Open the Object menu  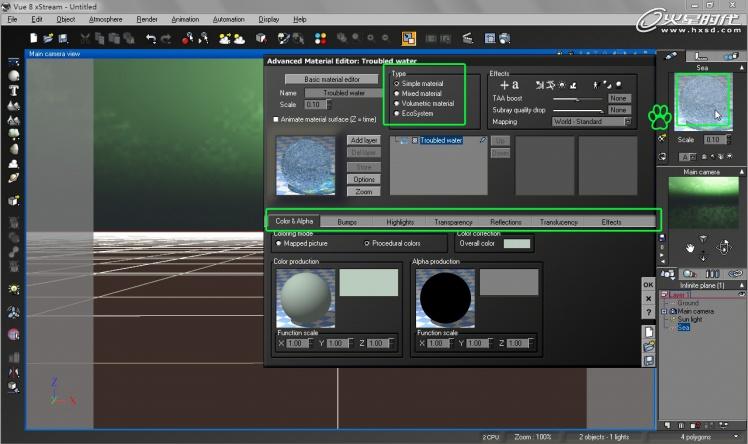pos(65,20)
